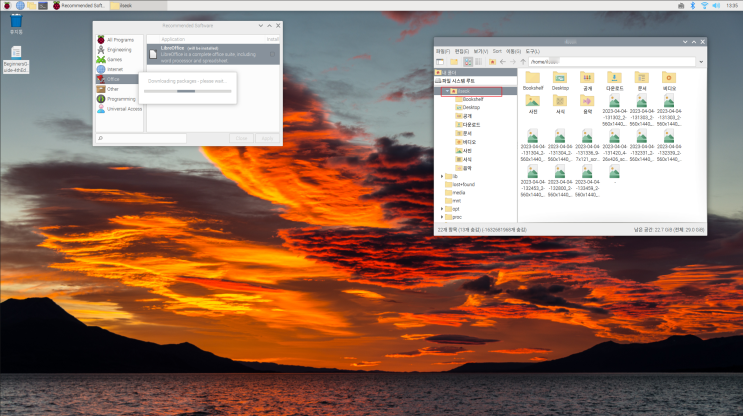This screenshot has width=743, height=416.
Task: Select media folder in the tree
Action: point(455,193)
